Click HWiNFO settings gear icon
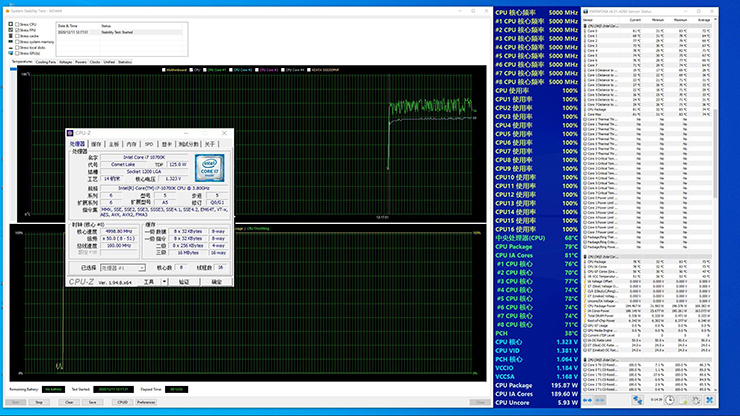The image size is (740, 416). [696, 400]
